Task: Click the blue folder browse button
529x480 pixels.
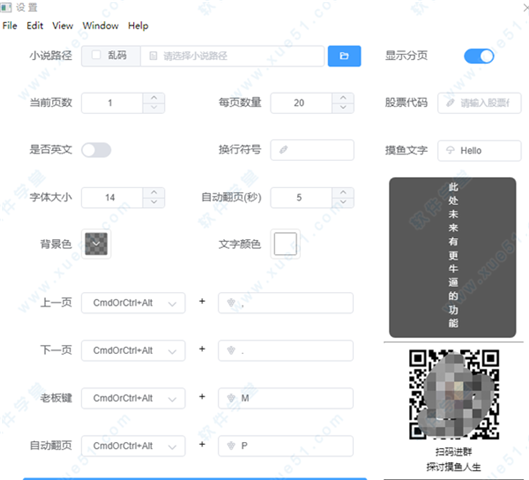Action: point(344,56)
